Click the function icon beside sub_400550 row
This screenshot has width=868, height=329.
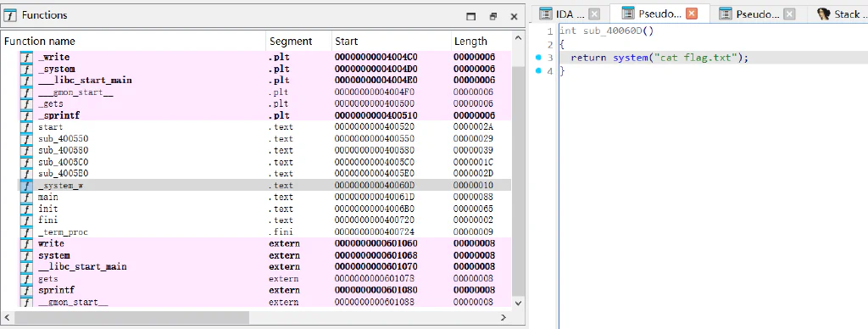point(26,138)
